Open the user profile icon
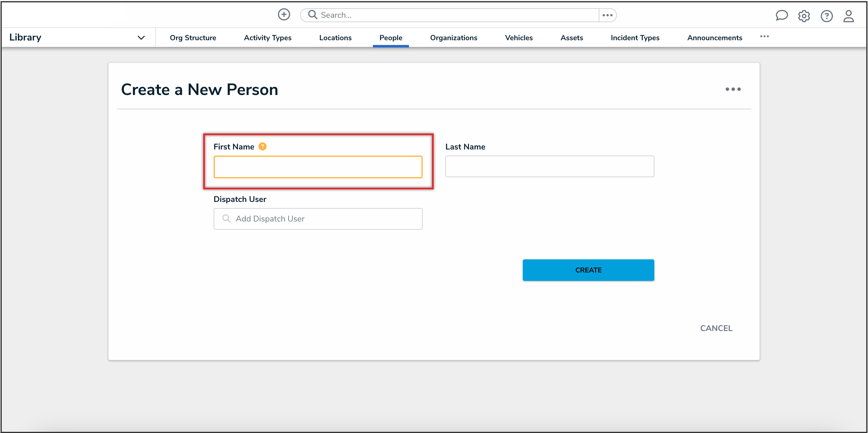This screenshot has height=433, width=868. (x=848, y=16)
